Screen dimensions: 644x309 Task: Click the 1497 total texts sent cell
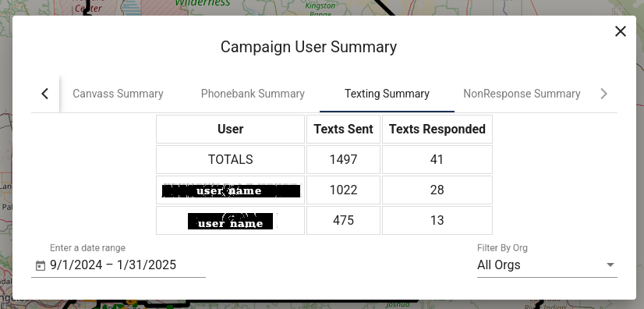pyautogui.click(x=343, y=159)
